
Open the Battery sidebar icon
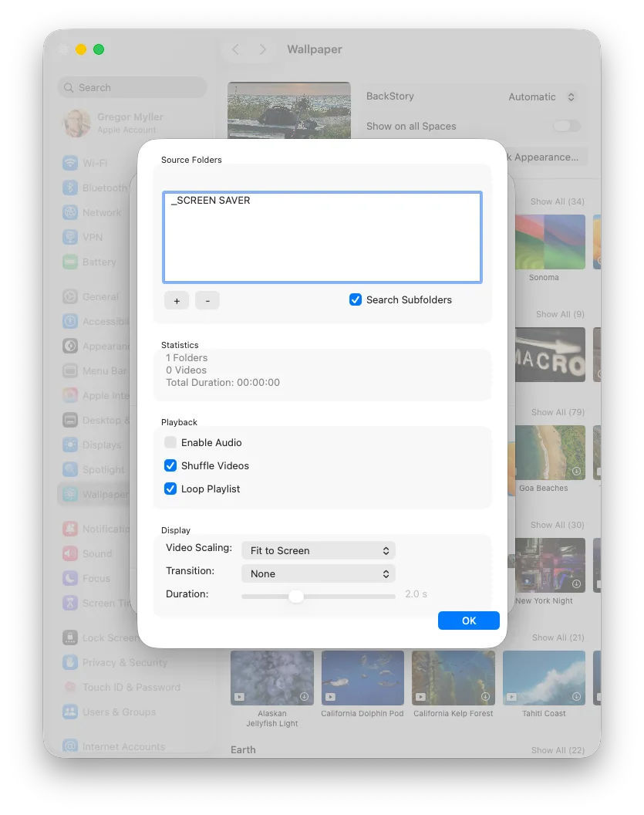(x=70, y=262)
